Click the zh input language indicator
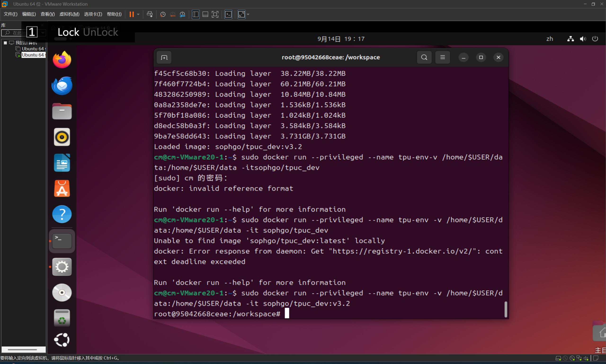This screenshot has height=364, width=606. [x=550, y=39]
